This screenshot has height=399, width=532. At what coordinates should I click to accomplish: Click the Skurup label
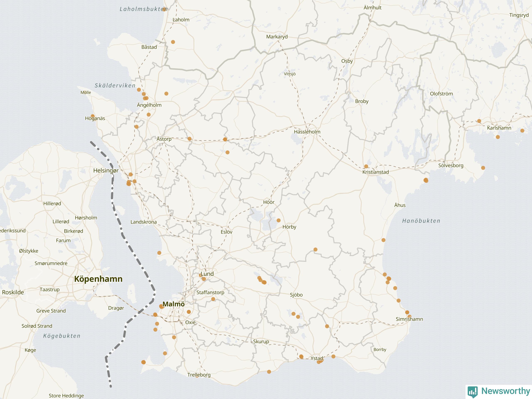[261, 341]
